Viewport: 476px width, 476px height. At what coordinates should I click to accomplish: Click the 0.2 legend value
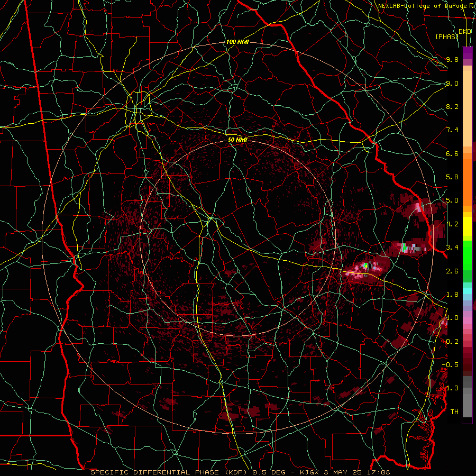(x=452, y=342)
